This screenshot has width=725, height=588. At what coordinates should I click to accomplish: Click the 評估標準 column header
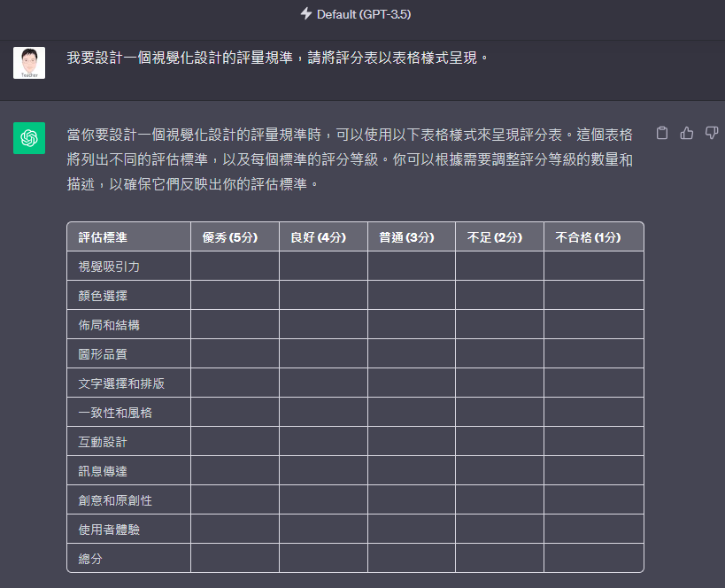pyautogui.click(x=103, y=237)
